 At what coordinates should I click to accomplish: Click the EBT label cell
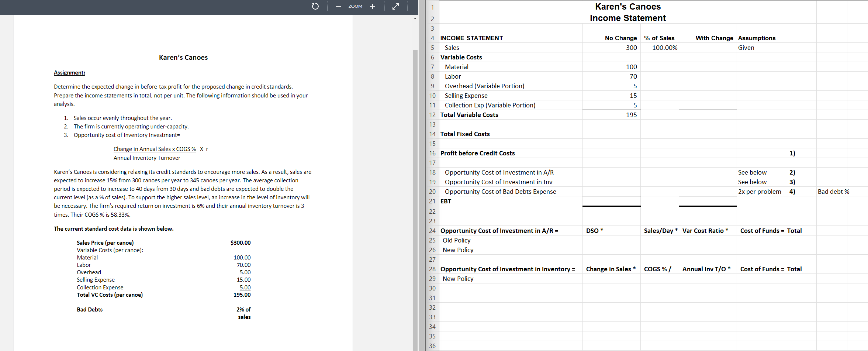(446, 201)
